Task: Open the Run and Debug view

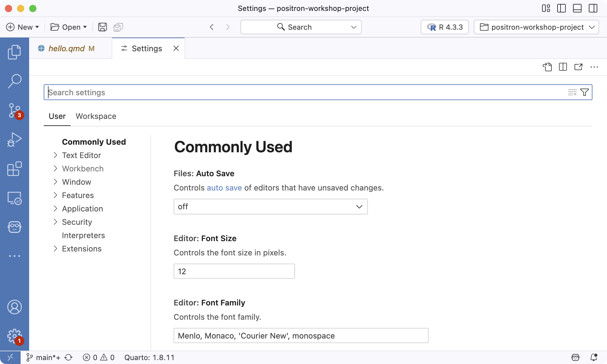Action: coord(14,140)
